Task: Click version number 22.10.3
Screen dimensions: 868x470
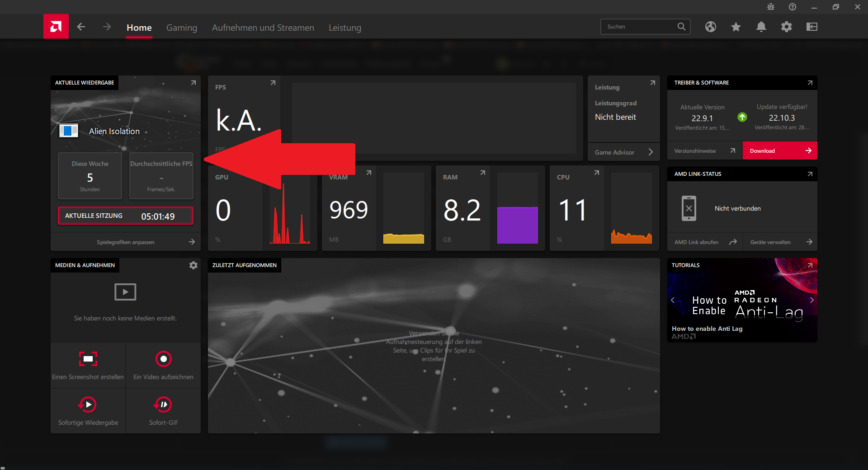Action: point(782,117)
